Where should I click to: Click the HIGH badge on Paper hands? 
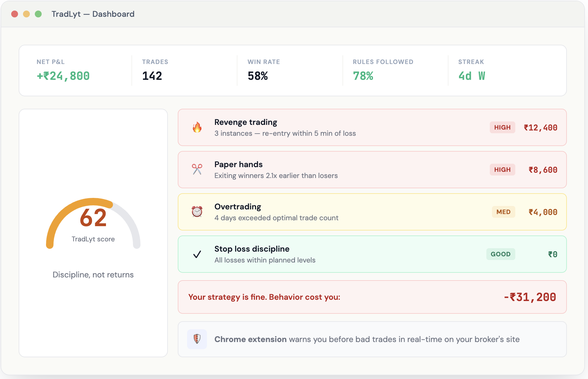point(503,170)
